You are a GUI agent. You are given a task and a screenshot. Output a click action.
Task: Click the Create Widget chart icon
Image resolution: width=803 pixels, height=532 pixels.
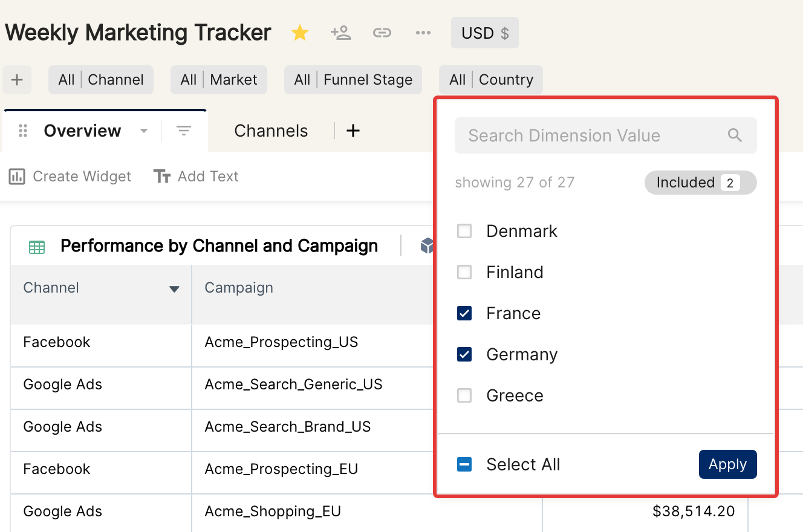point(17,177)
